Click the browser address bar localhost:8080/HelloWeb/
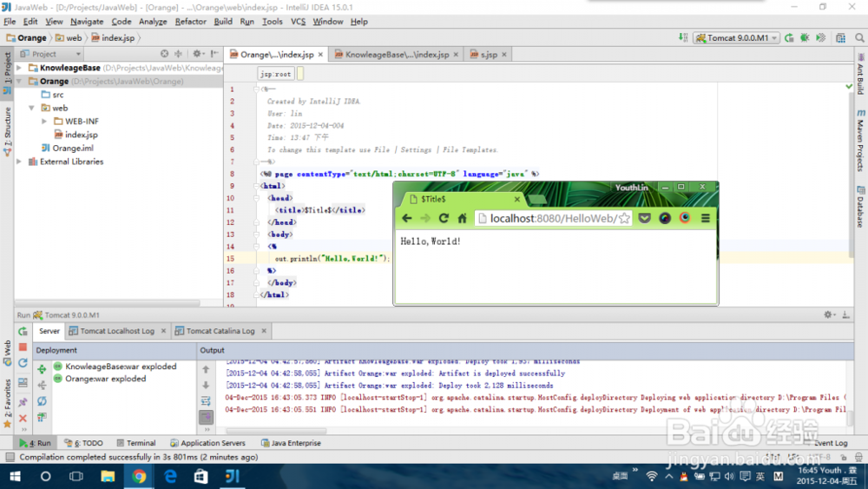Image resolution: width=868 pixels, height=489 pixels. pos(552,218)
